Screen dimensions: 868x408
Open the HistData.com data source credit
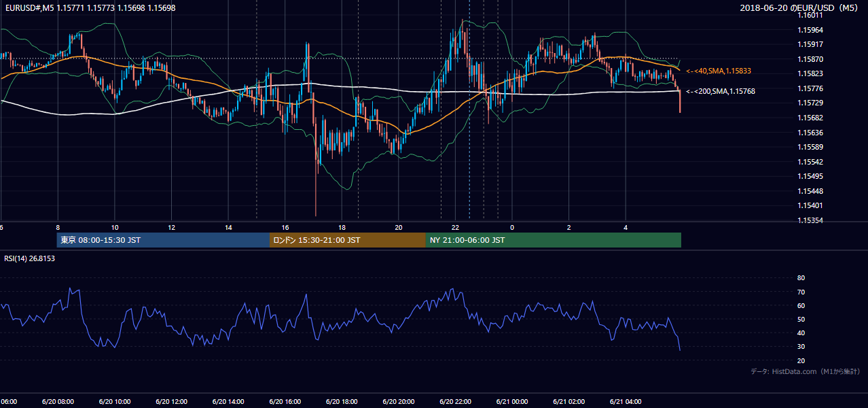[806, 371]
